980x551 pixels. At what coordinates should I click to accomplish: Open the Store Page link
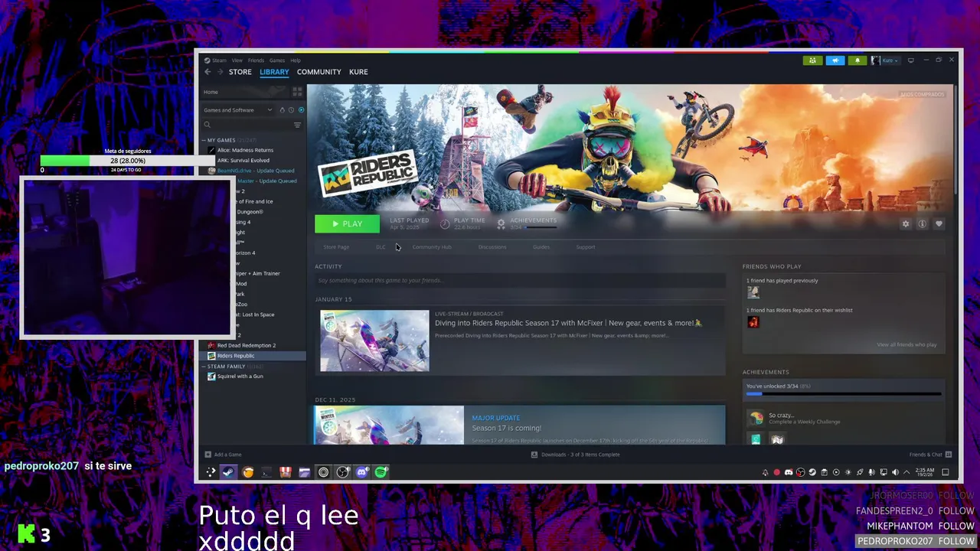[x=336, y=247]
